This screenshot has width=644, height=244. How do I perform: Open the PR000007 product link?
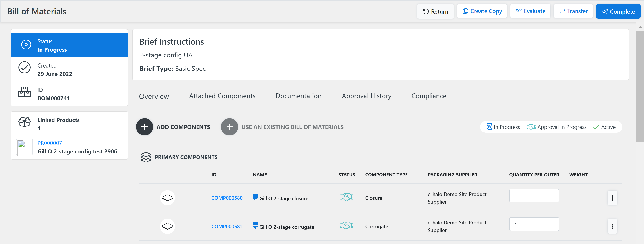[49, 143]
